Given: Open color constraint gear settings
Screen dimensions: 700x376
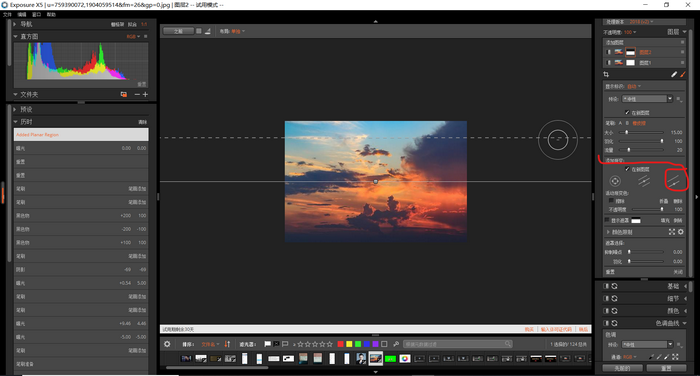Looking at the screenshot, I should point(681,232).
